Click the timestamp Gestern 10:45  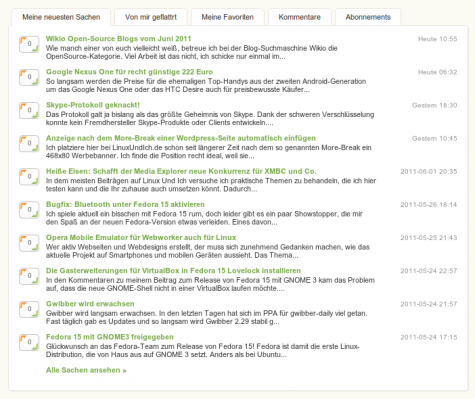coord(435,138)
